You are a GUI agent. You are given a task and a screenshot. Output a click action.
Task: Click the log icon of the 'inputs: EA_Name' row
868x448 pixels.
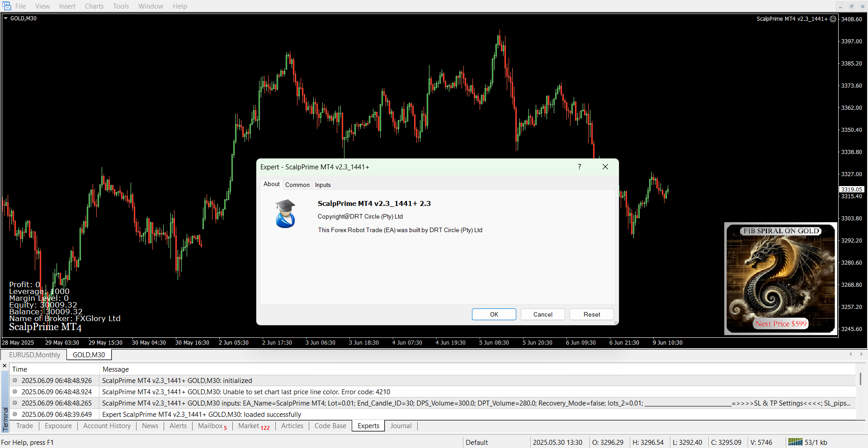[15, 403]
